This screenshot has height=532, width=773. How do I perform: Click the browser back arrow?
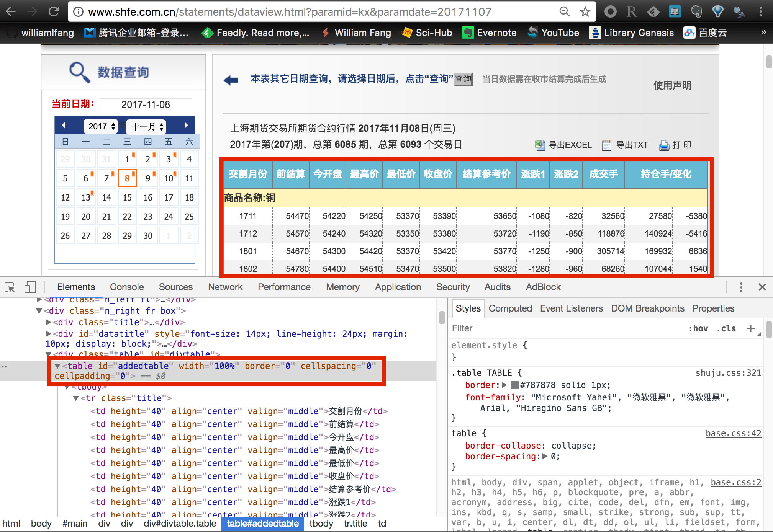[x=11, y=11]
